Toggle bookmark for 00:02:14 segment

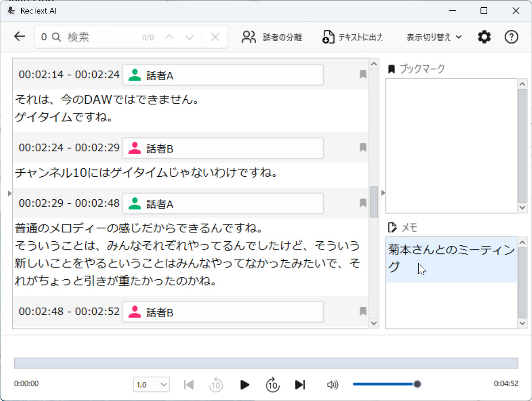click(363, 75)
